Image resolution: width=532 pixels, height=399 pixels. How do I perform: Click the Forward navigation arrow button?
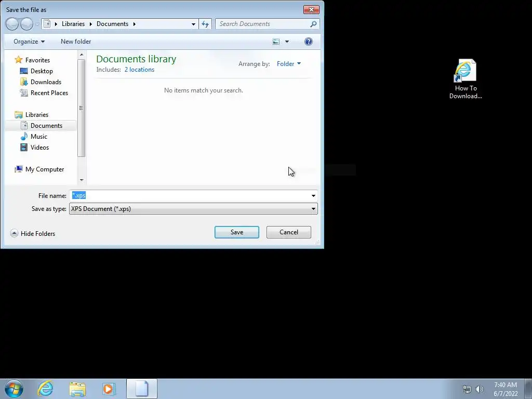coord(27,24)
